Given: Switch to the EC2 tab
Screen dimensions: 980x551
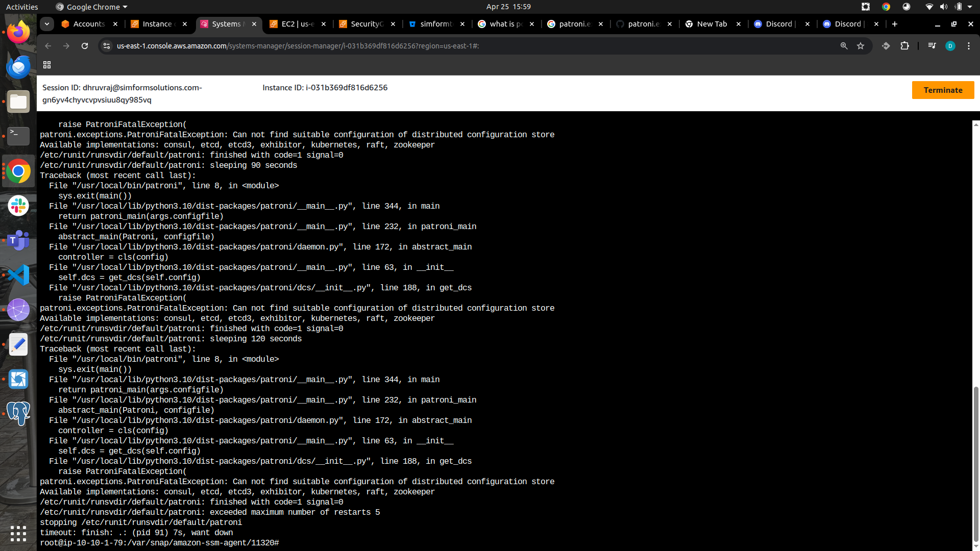Looking at the screenshot, I should pyautogui.click(x=297, y=24).
